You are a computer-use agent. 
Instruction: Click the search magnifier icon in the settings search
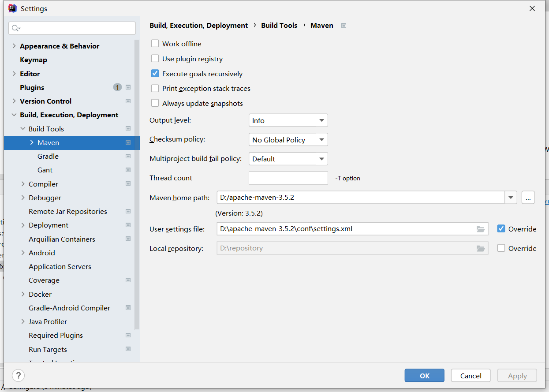[15, 28]
